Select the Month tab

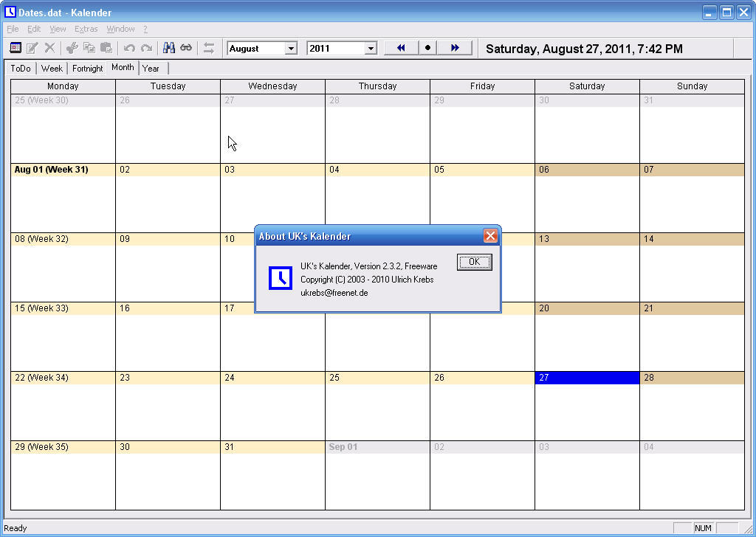[x=123, y=67]
